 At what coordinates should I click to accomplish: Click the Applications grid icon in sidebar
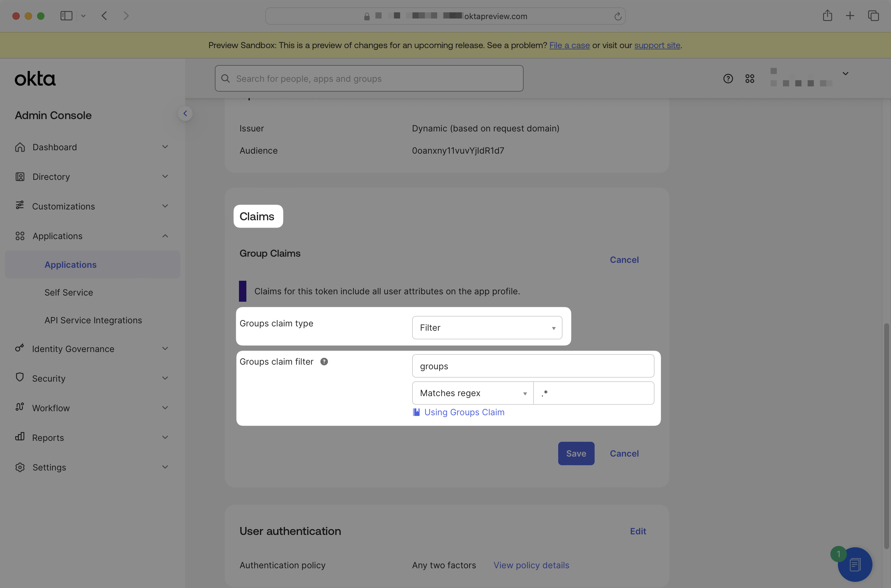[20, 235]
